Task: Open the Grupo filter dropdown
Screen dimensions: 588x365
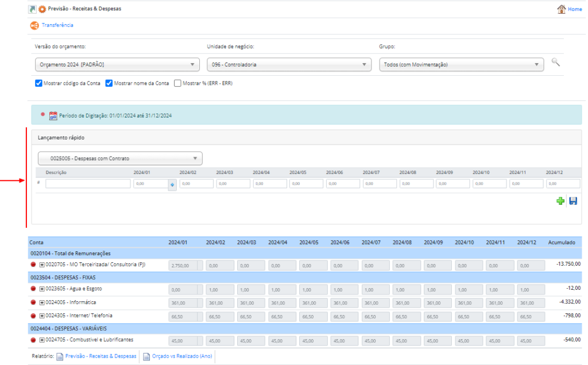Action: (x=461, y=64)
